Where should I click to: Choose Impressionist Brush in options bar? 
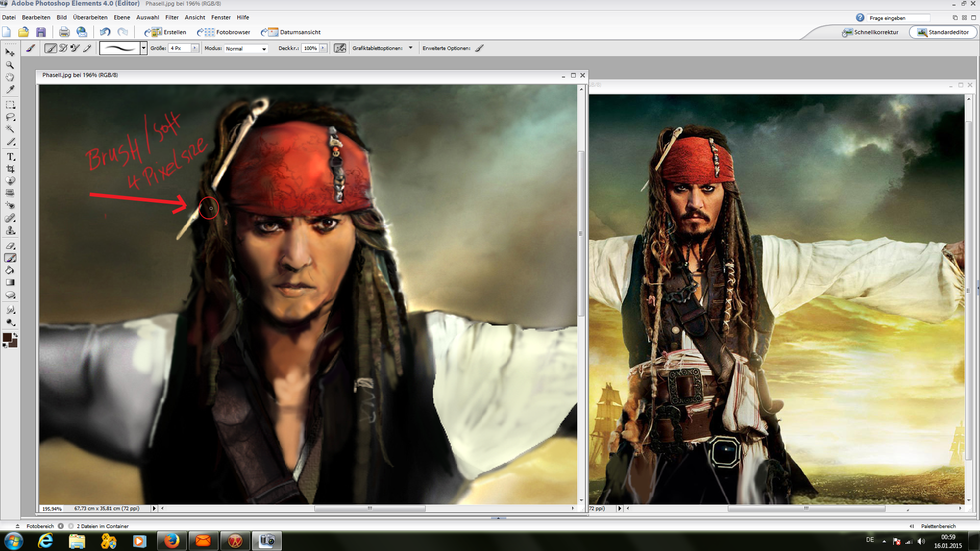(x=63, y=48)
